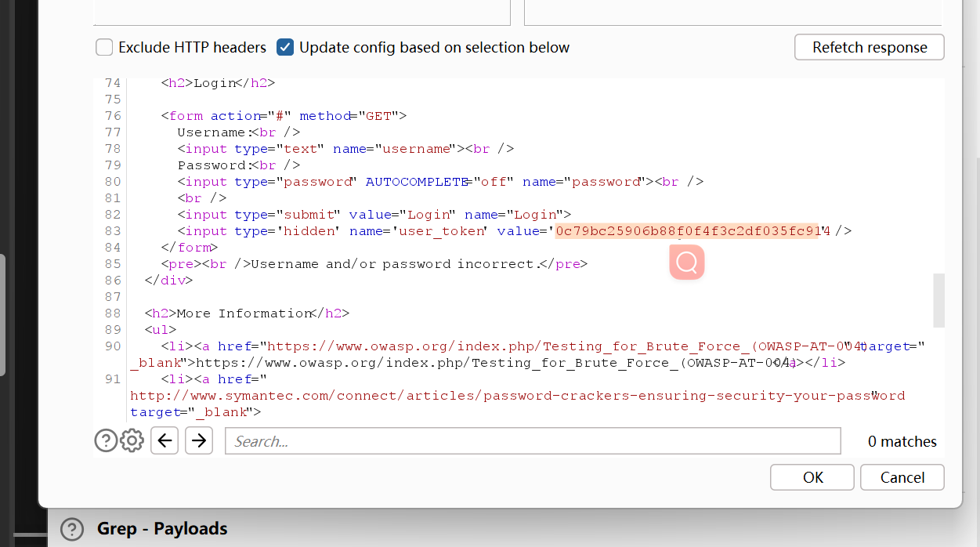Click the 0 matches label
Viewport: 980px width, 547px height.
(902, 441)
